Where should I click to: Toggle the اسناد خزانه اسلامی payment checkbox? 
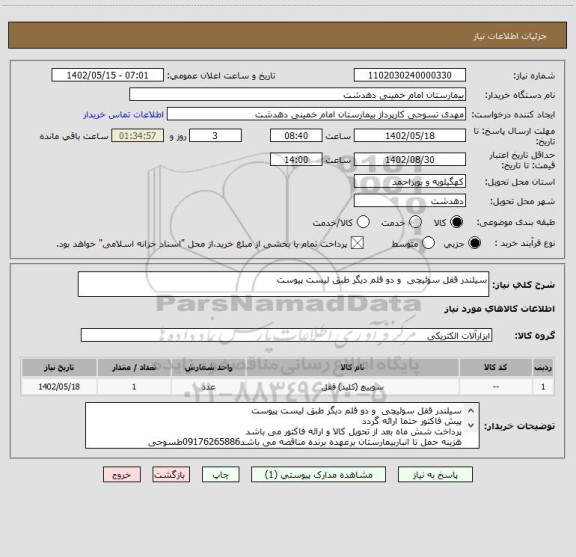click(357, 243)
